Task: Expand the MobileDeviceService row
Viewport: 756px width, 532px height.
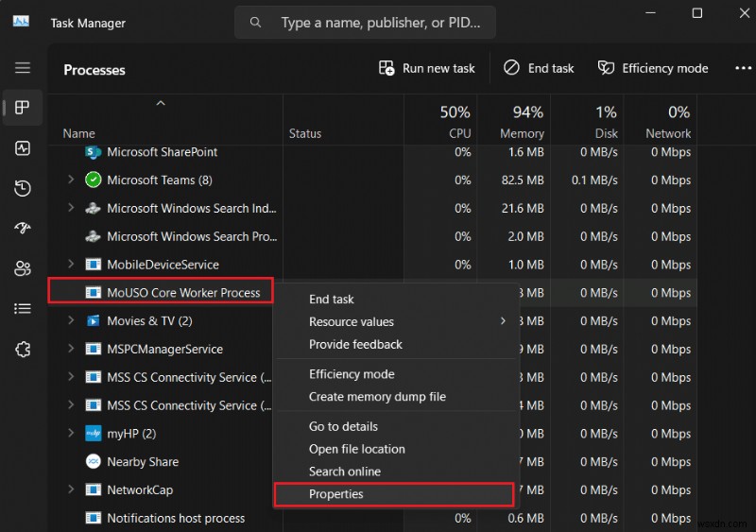Action: point(71,264)
